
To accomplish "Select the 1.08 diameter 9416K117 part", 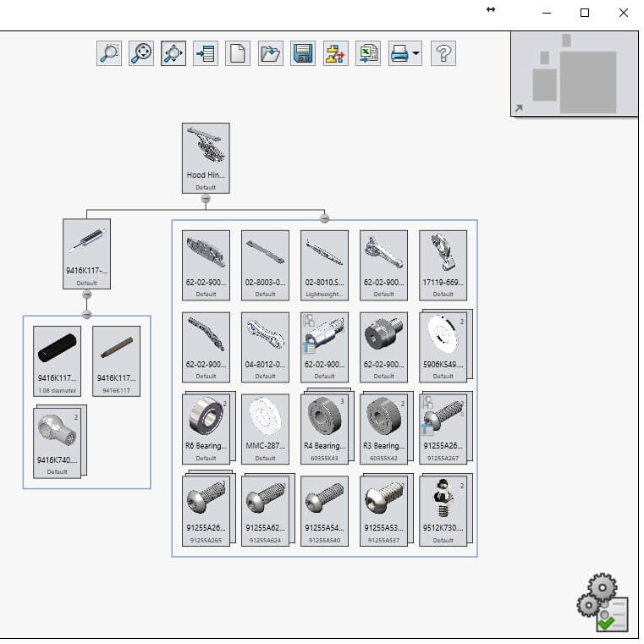I will (57, 361).
